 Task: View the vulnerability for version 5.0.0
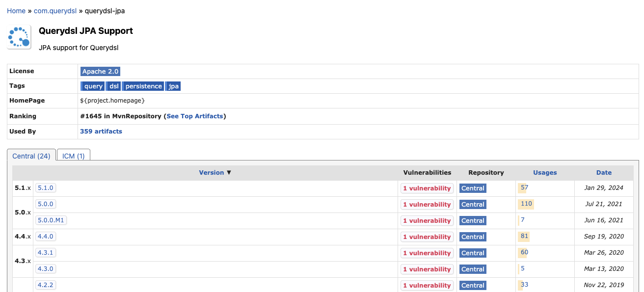point(427,205)
